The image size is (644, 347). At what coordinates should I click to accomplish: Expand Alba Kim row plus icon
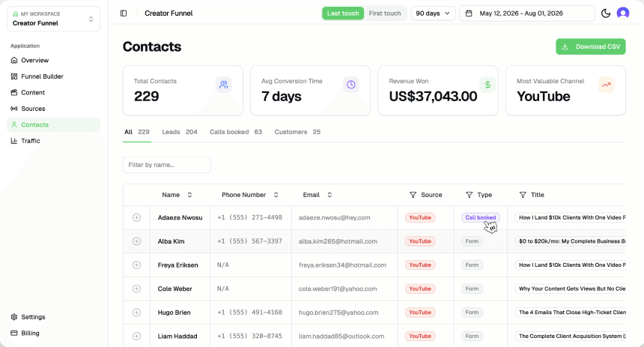[x=137, y=241]
